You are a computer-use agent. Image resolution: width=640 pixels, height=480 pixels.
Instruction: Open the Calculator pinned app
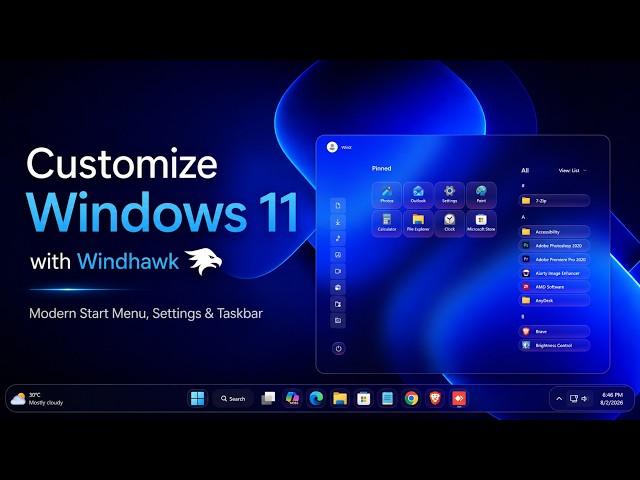click(x=387, y=223)
